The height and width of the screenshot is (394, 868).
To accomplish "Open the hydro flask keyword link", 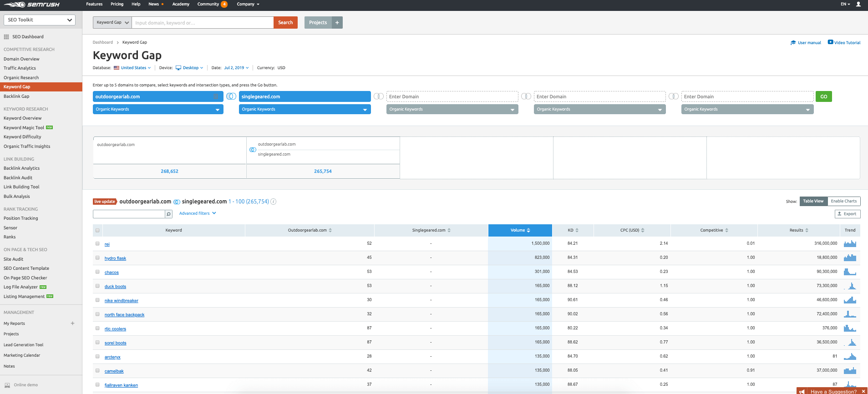I will click(115, 258).
